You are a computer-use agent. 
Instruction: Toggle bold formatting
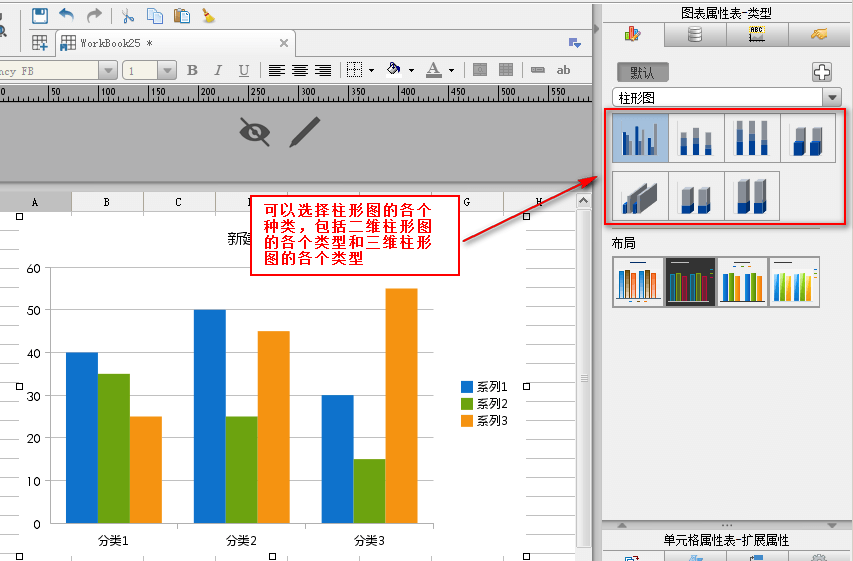192,70
